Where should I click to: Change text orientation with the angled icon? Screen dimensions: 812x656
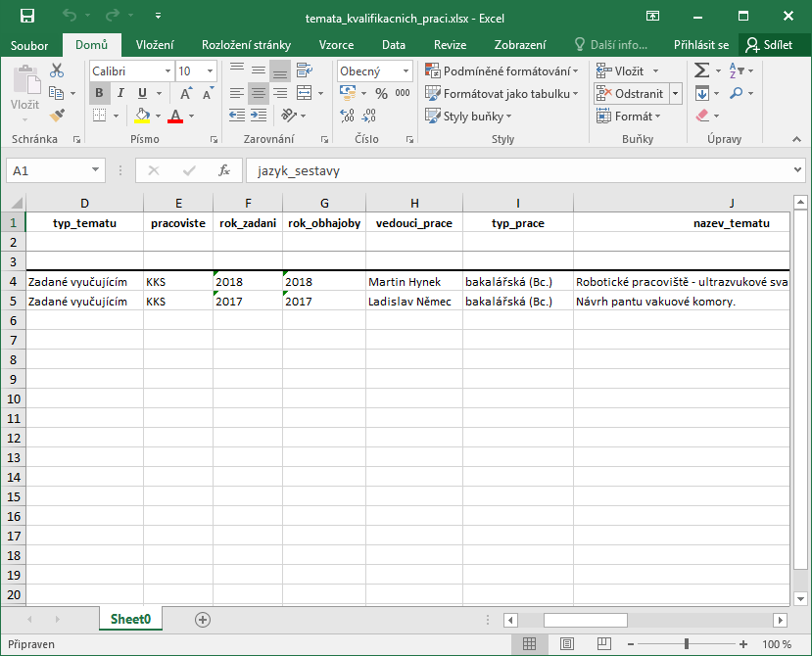tap(289, 116)
